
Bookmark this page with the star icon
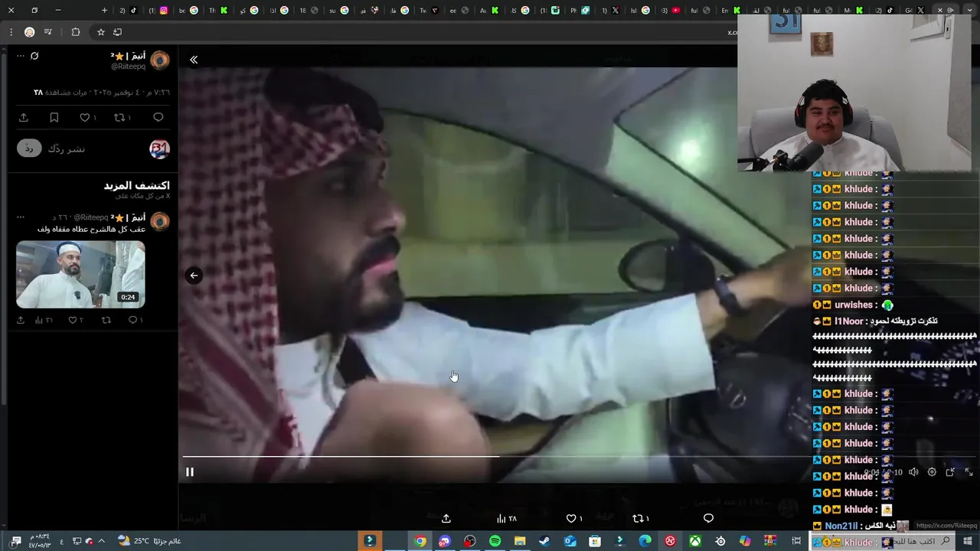(100, 32)
